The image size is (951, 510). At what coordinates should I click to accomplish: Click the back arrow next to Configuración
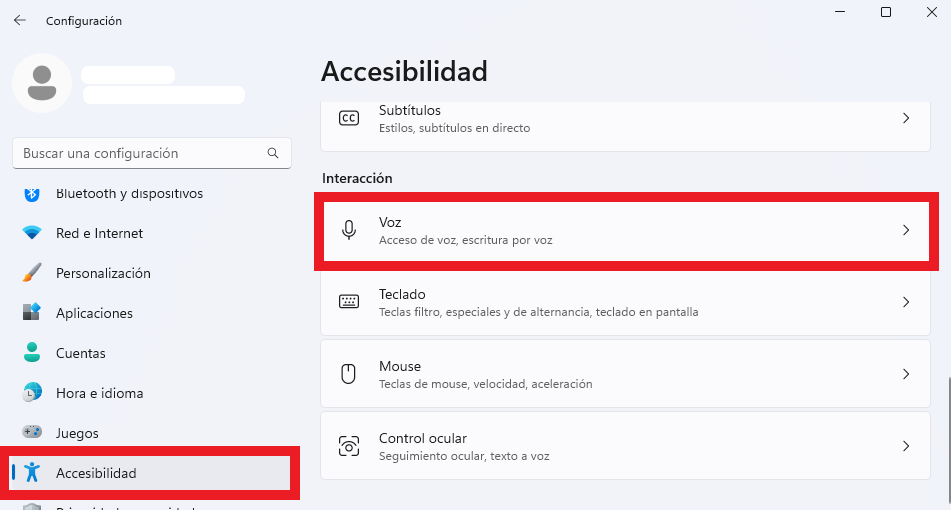coord(20,20)
